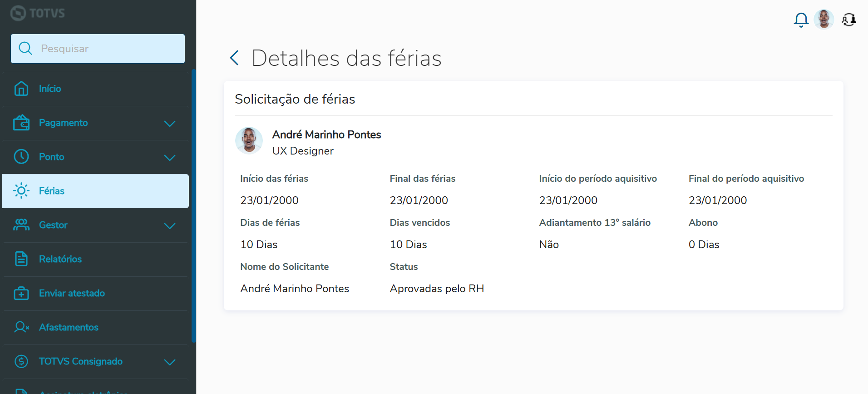This screenshot has width=868, height=394.
Task: Go to the Afastamentos menu item
Action: pyautogui.click(x=69, y=327)
